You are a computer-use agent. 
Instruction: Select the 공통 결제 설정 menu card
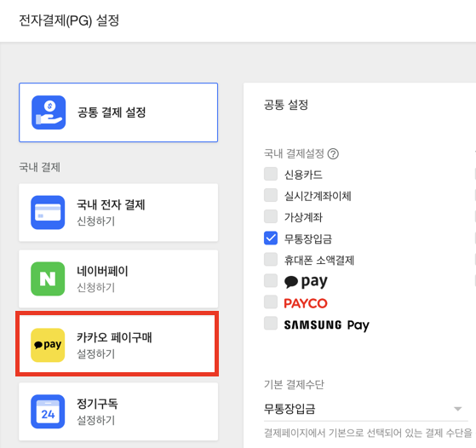point(118,112)
